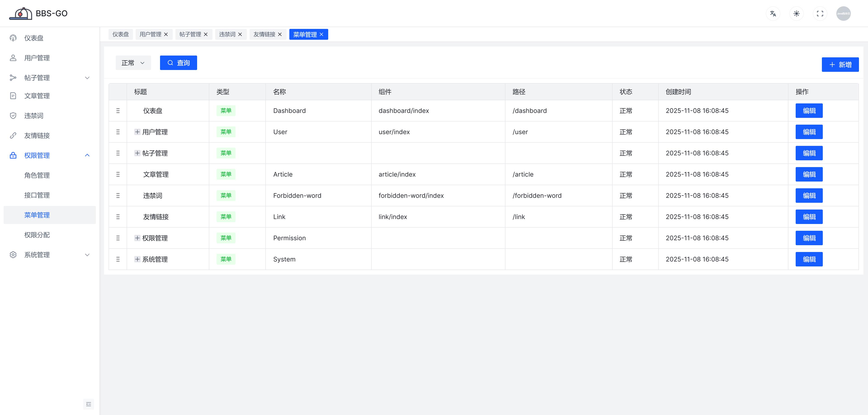Open the 正常 status dropdown

pos(133,63)
